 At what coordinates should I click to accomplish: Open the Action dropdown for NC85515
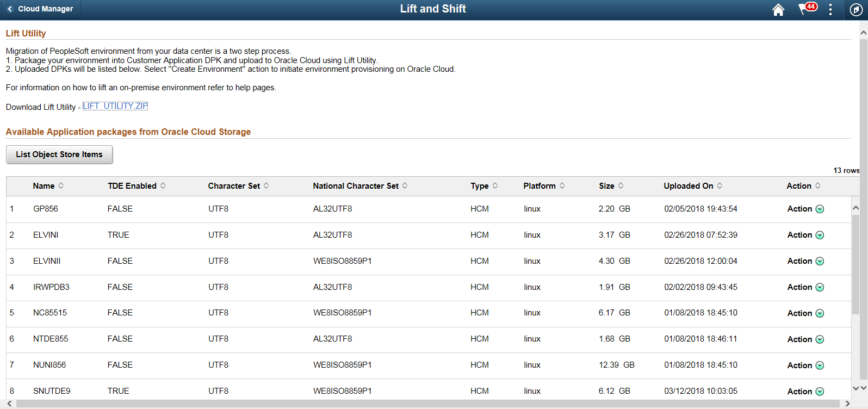coord(805,313)
